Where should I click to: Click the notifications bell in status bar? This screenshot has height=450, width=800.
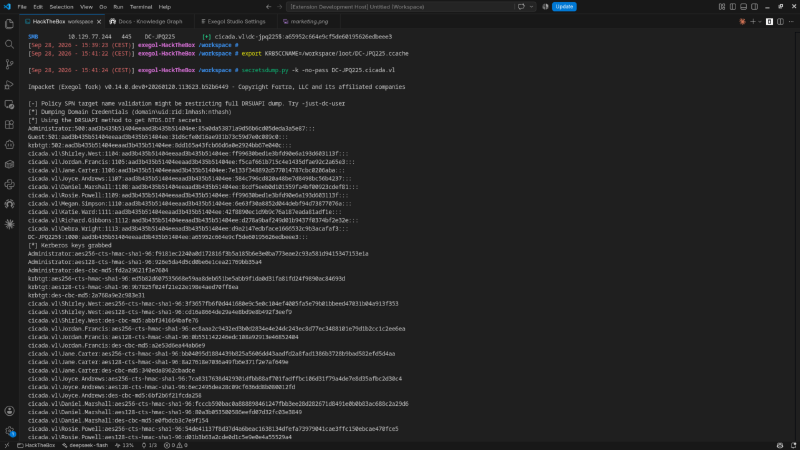coord(793,445)
